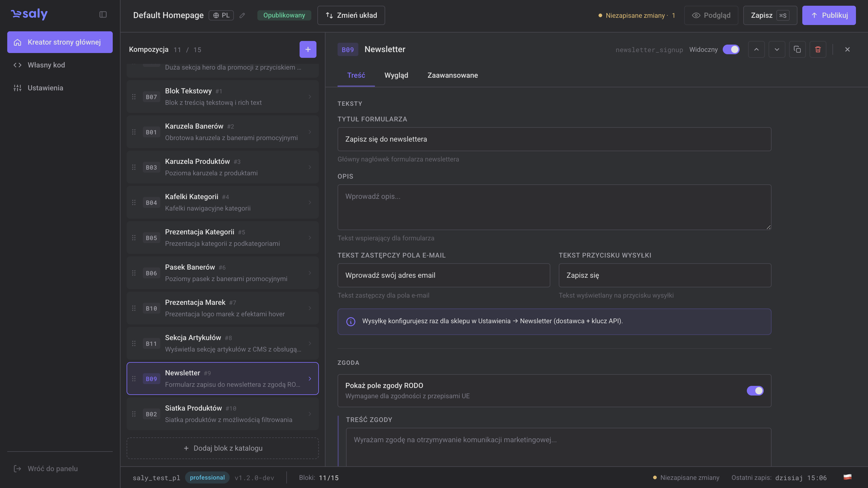Image resolution: width=868 pixels, height=488 pixels.
Task: Click the drag handle of the Karuzela Banerów row
Action: (134, 132)
